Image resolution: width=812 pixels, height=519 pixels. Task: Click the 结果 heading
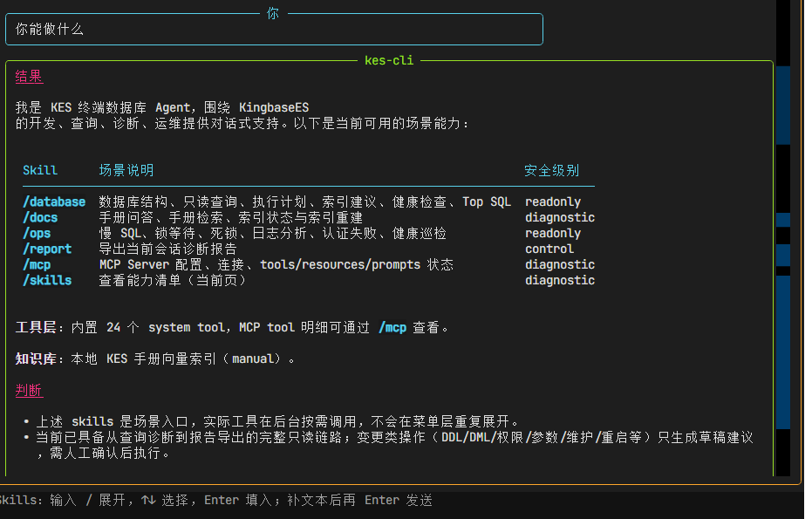tap(29, 76)
